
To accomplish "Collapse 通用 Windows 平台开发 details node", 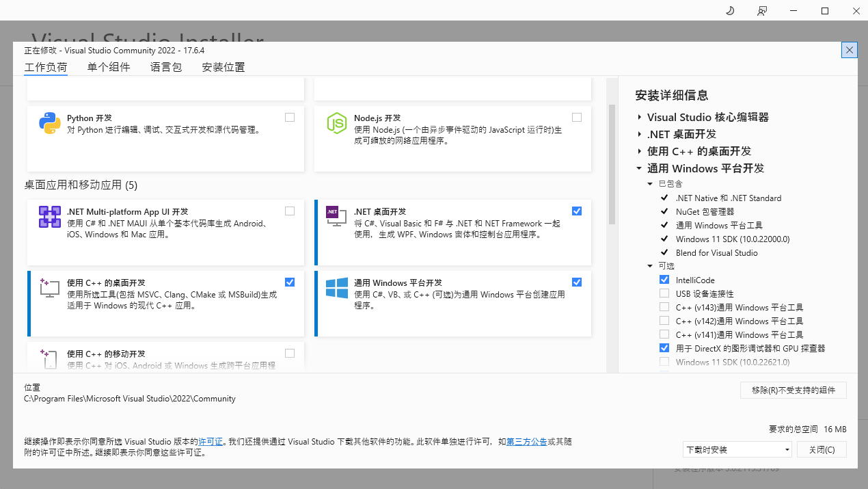I will click(639, 169).
